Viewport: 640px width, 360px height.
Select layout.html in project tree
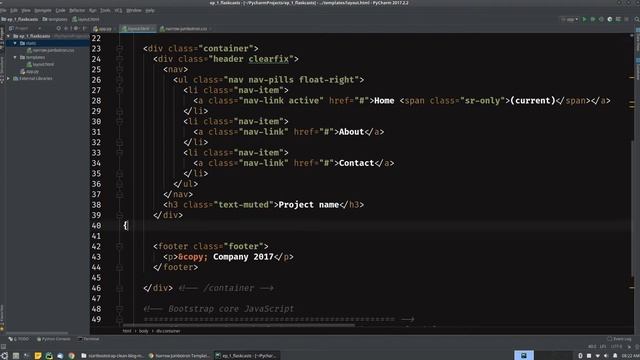[40, 64]
